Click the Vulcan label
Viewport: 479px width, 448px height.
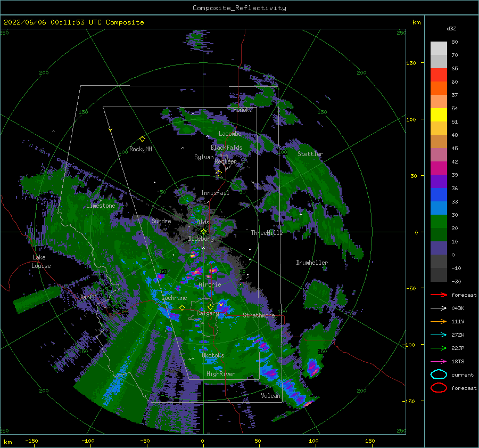coord(270,396)
